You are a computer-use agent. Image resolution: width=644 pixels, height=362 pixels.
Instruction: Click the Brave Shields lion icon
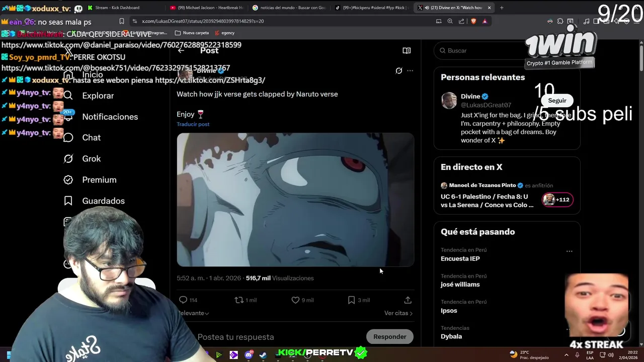pyautogui.click(x=473, y=21)
